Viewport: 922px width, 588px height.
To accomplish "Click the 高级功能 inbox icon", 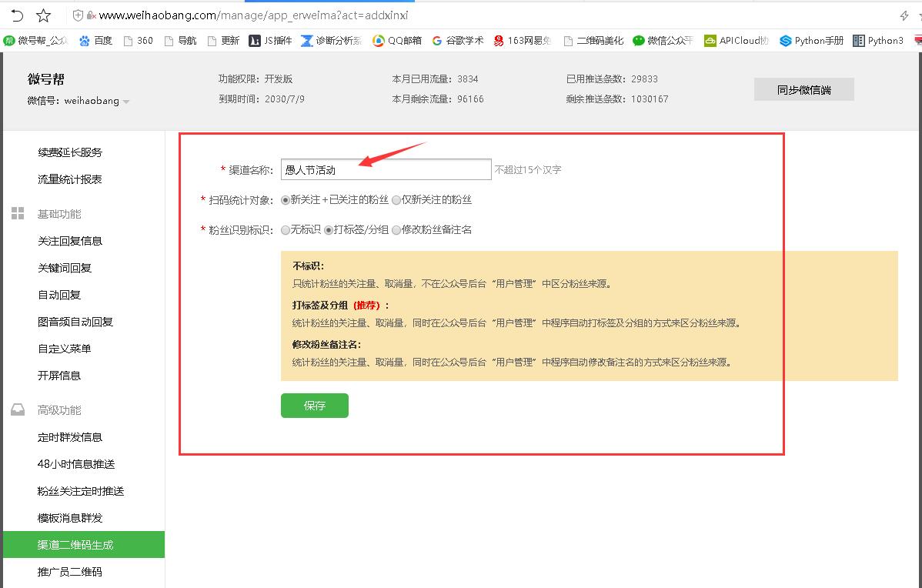I will pyautogui.click(x=18, y=410).
